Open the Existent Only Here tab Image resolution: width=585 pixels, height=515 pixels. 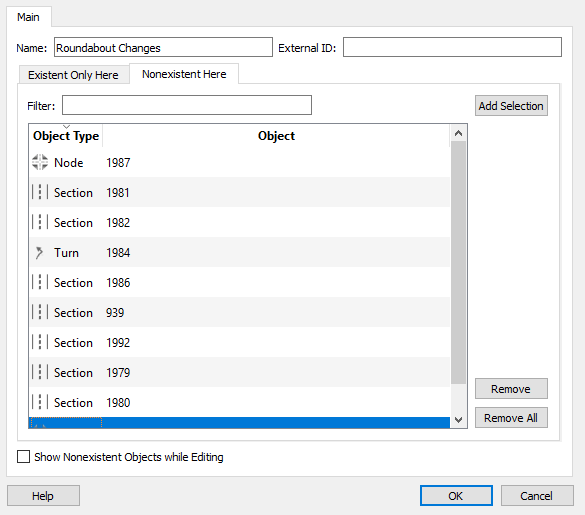click(73, 75)
